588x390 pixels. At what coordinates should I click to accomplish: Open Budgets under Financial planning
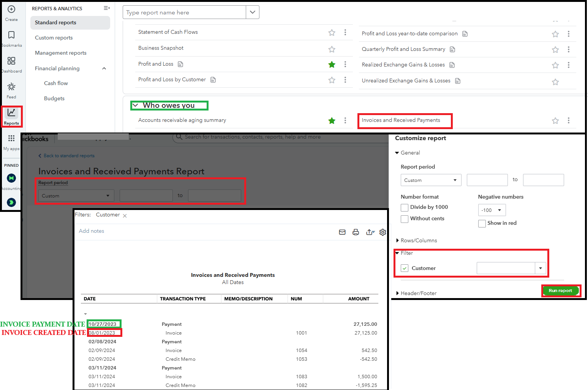coord(54,98)
